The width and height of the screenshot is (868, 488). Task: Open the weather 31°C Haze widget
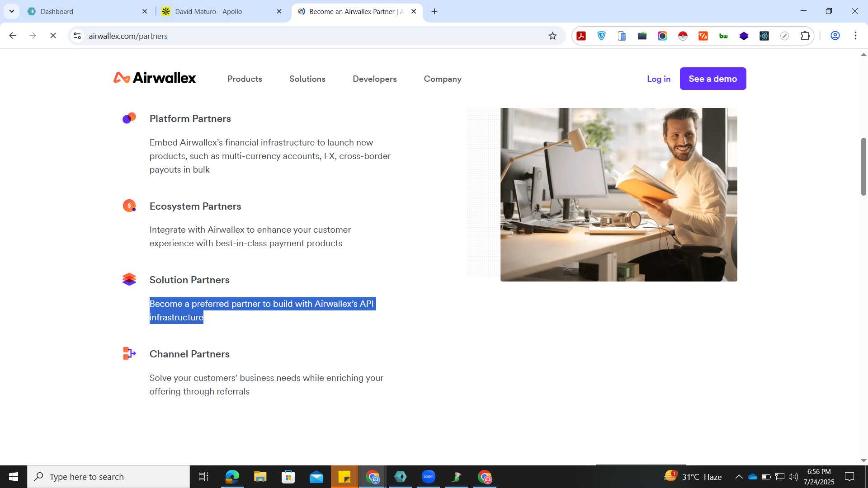point(693,477)
